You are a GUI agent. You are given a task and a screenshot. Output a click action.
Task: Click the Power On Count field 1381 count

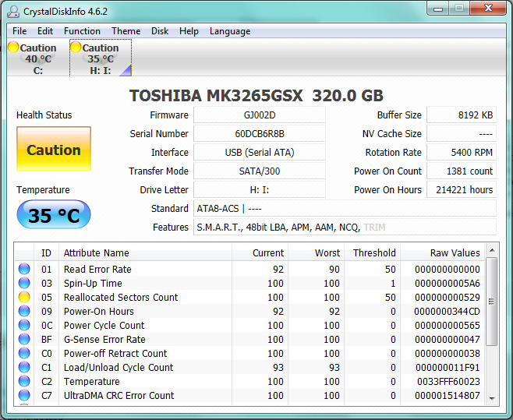tap(462, 171)
